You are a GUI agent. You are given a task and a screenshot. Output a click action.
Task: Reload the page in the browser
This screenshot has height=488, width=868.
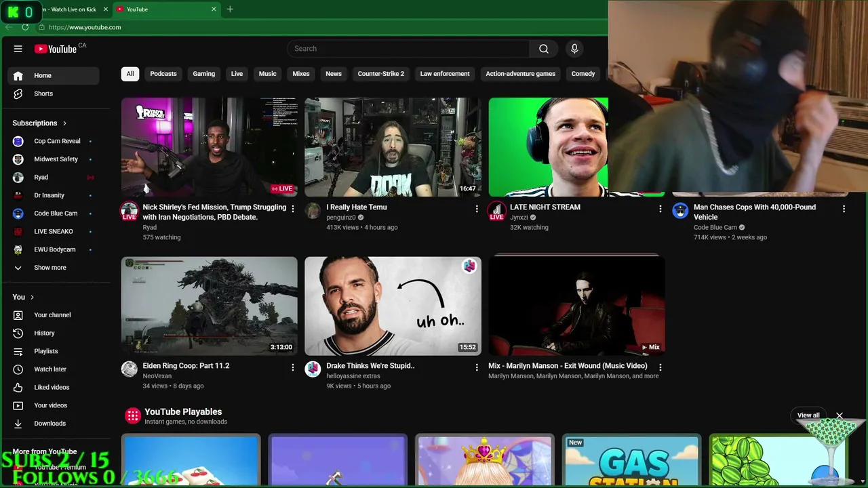[25, 27]
